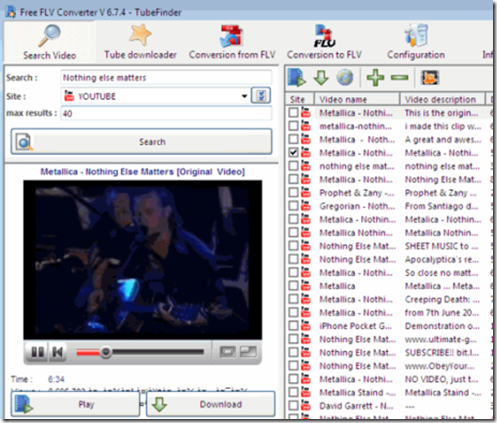Viewport: 497px width, 423px height.
Task: Click the skip-to-start player button
Action: [x=58, y=352]
